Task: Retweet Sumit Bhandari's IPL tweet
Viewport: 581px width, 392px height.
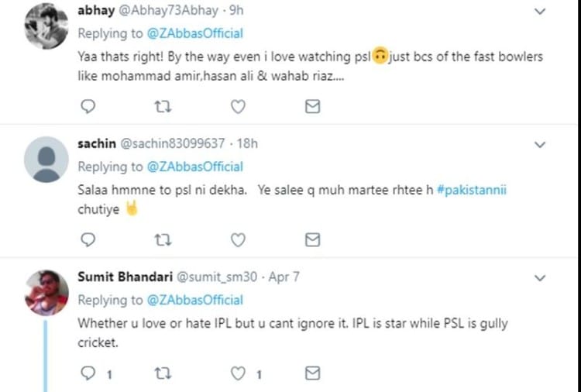Action: 163,373
